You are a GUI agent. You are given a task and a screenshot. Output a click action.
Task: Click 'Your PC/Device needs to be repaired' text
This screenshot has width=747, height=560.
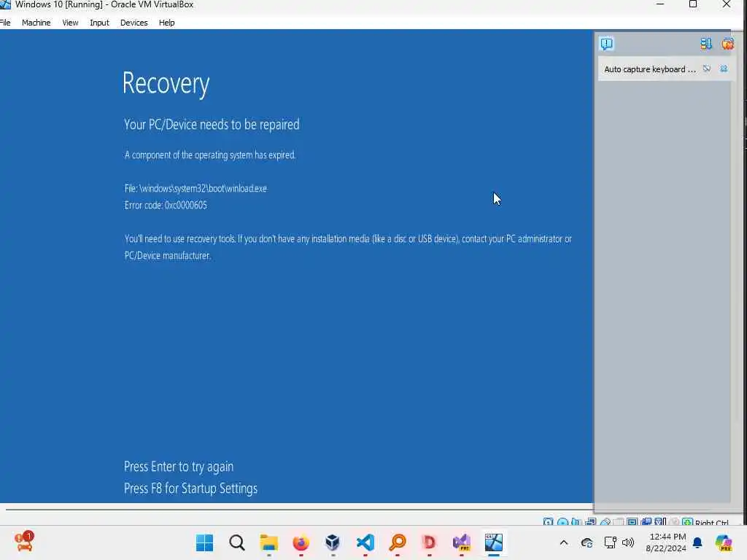pyautogui.click(x=212, y=124)
